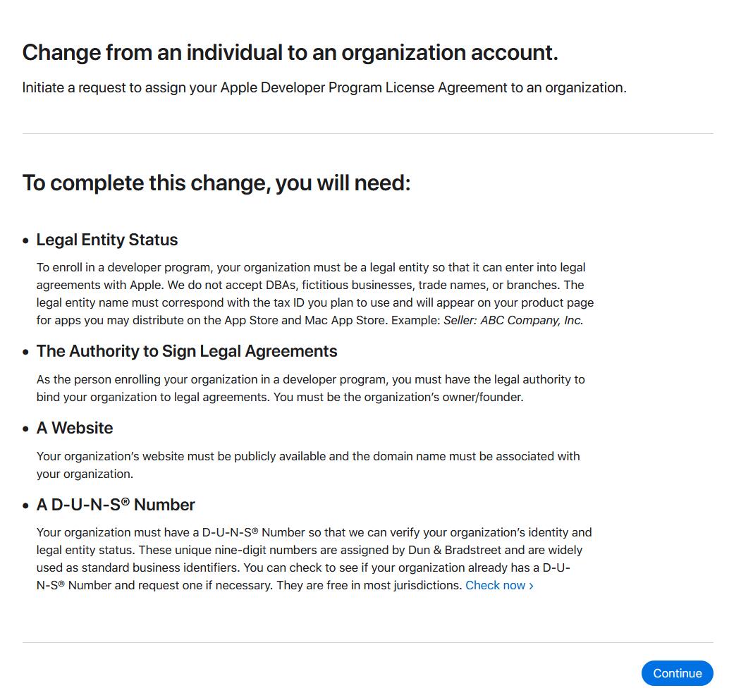Click the bullet beside Authority to Sign heading

tap(25, 352)
